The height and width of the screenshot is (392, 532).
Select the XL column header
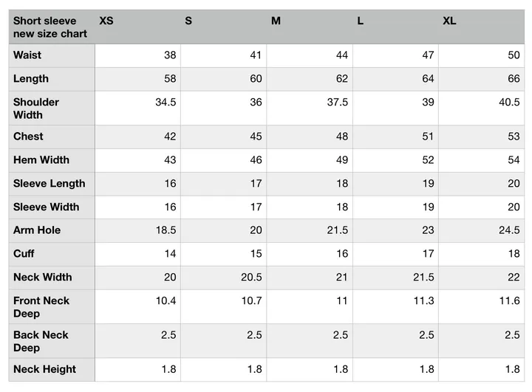(449, 21)
